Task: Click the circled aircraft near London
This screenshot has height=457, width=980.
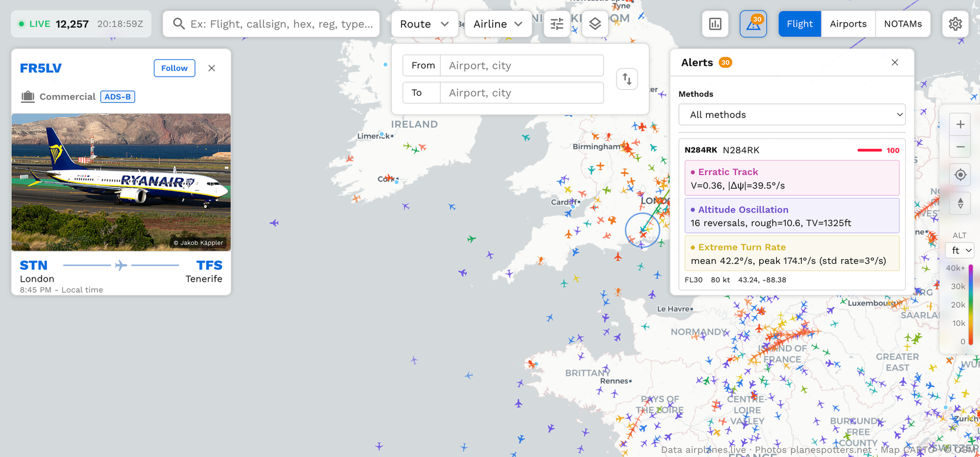Action: 643,231
